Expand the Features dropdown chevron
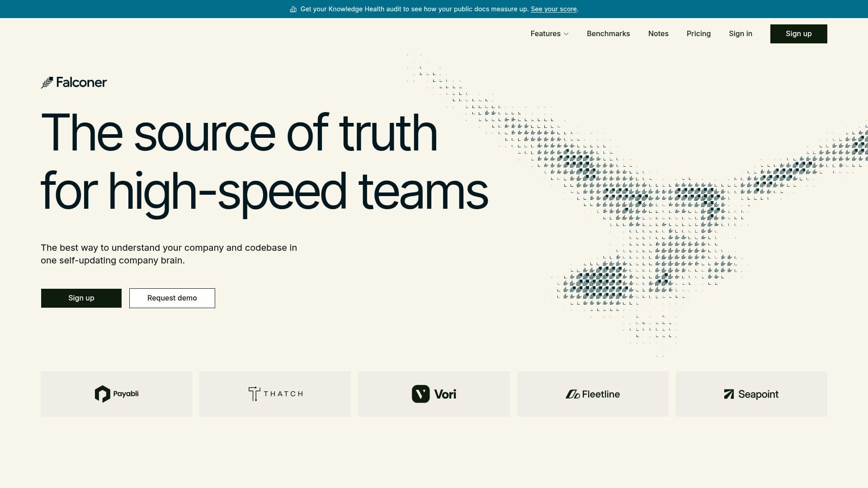The image size is (868, 488). click(566, 34)
